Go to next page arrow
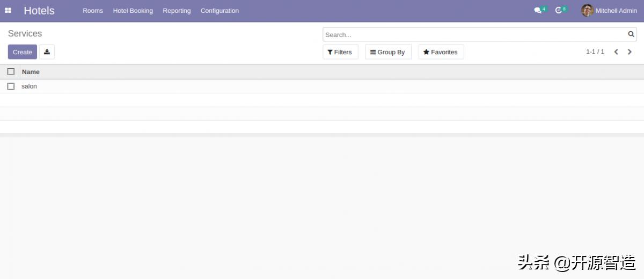 [630, 52]
